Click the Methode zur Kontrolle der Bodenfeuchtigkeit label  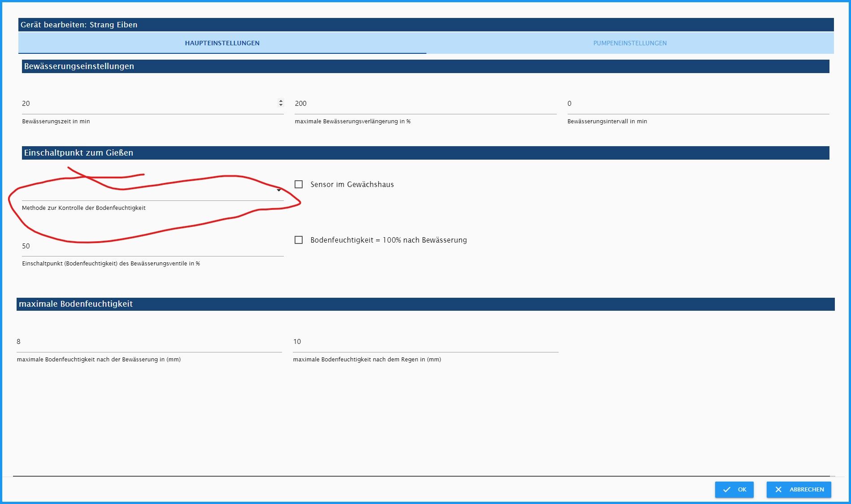84,208
